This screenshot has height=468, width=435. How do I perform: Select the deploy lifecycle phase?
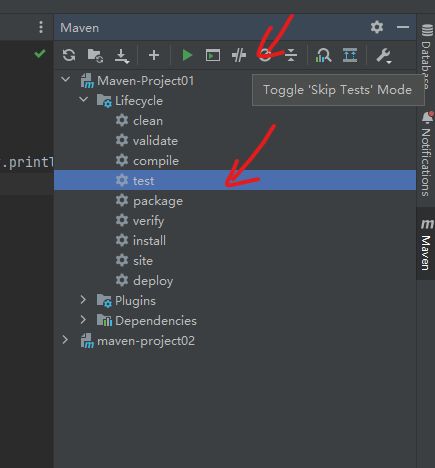coord(153,281)
